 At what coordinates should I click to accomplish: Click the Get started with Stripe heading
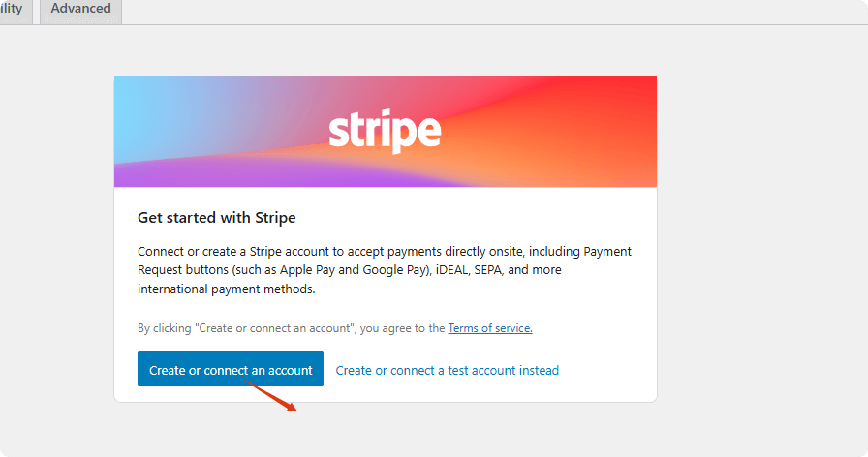[x=216, y=217]
